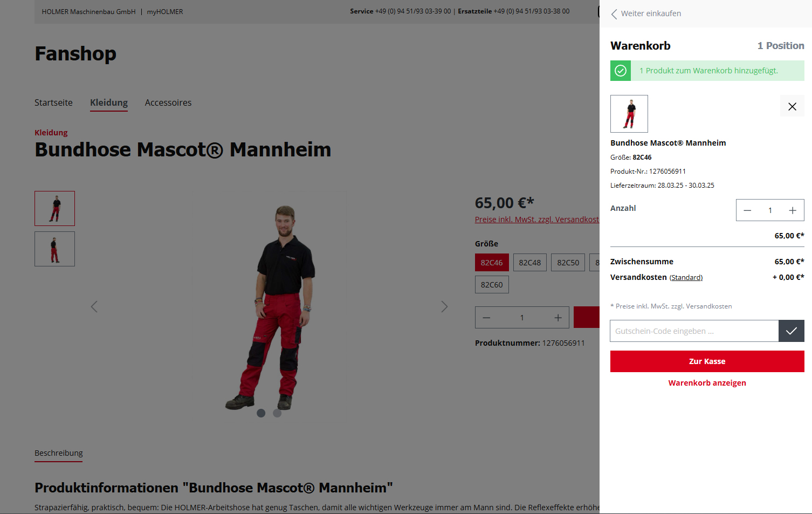Select second product thumbnail image
The height and width of the screenshot is (514, 812).
54,249
